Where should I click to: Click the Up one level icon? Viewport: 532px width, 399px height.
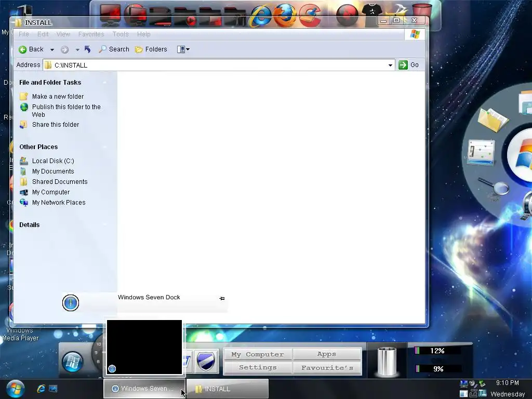pyautogui.click(x=87, y=49)
